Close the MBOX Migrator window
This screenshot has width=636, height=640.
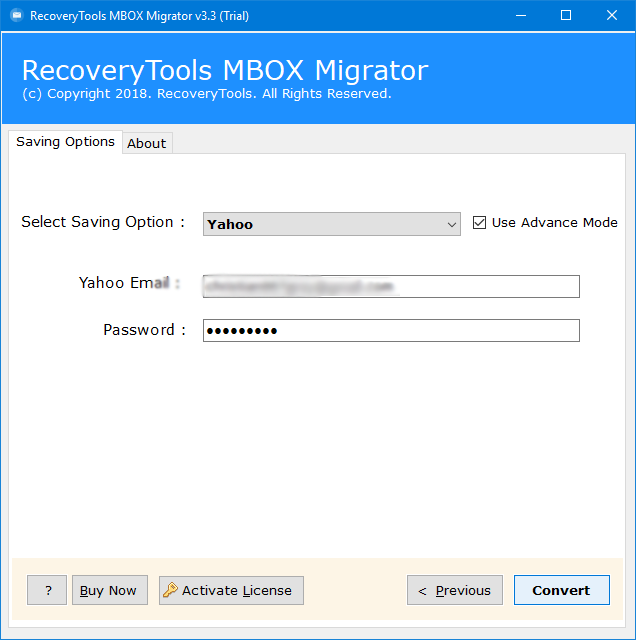click(x=612, y=16)
